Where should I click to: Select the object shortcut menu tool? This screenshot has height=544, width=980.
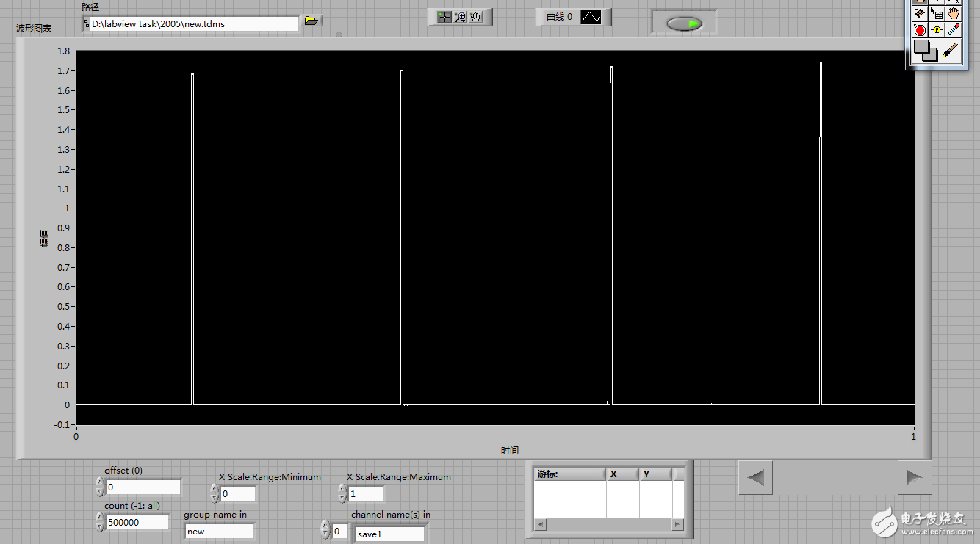(937, 13)
